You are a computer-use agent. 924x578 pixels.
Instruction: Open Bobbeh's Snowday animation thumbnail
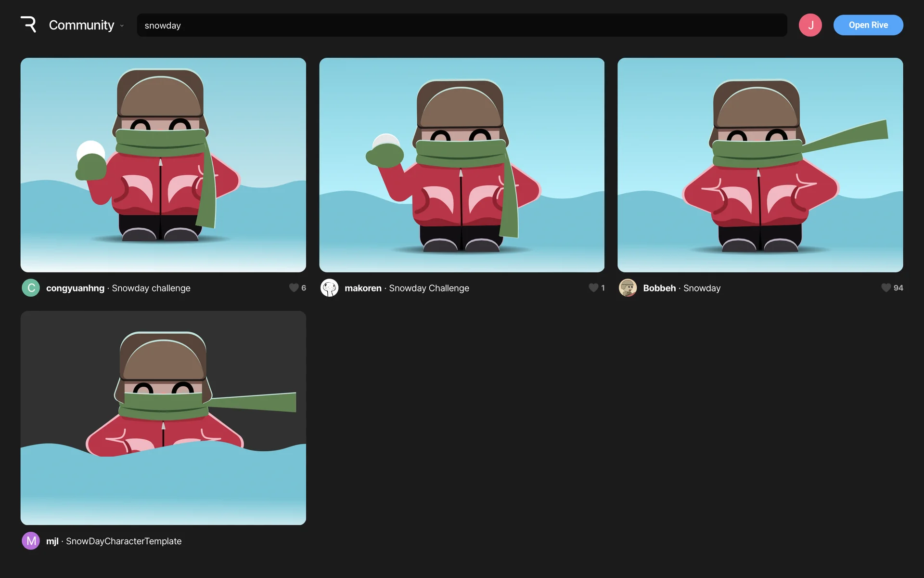[760, 165]
